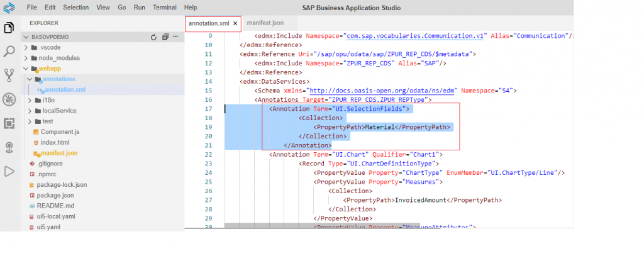Click the horizontal scrollbar in editor

[x=323, y=225]
